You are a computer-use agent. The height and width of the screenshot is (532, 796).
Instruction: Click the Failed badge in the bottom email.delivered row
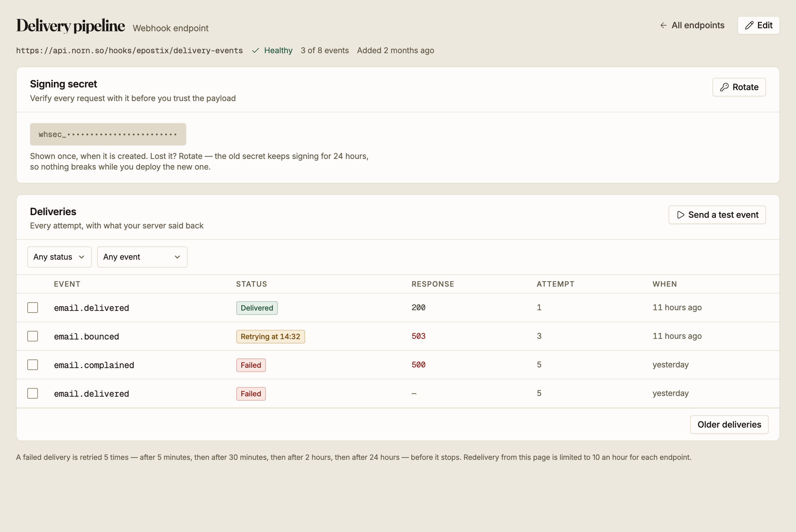251,394
